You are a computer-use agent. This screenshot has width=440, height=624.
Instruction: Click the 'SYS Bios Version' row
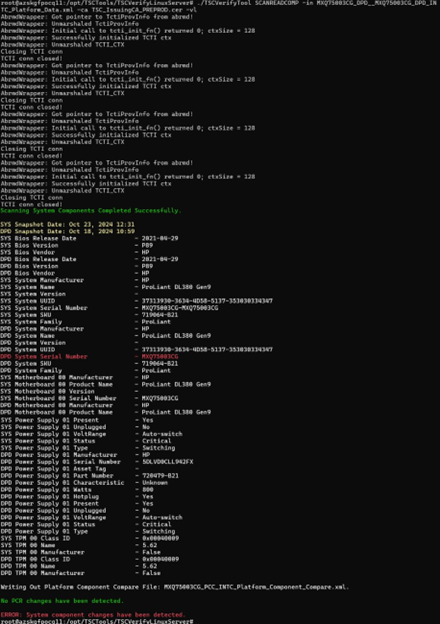[77, 245]
